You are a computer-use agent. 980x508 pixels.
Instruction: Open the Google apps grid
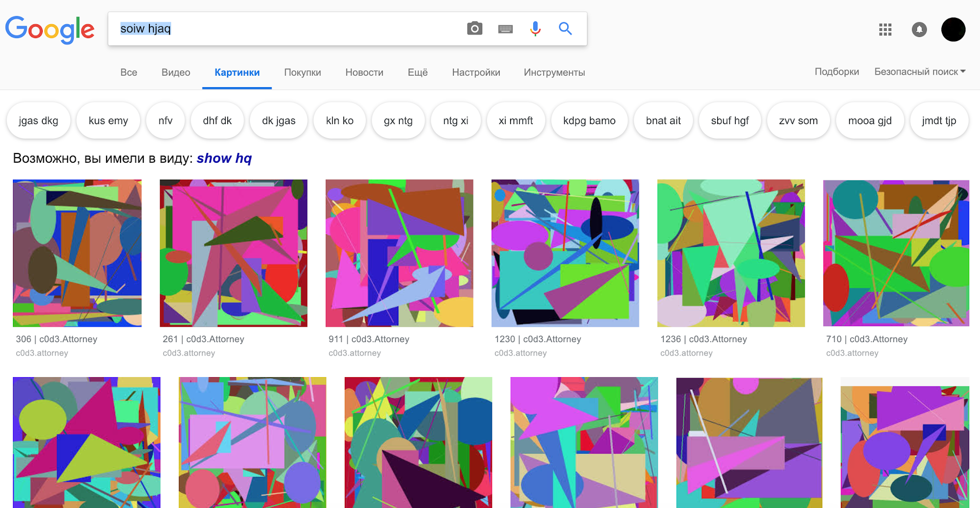click(885, 30)
